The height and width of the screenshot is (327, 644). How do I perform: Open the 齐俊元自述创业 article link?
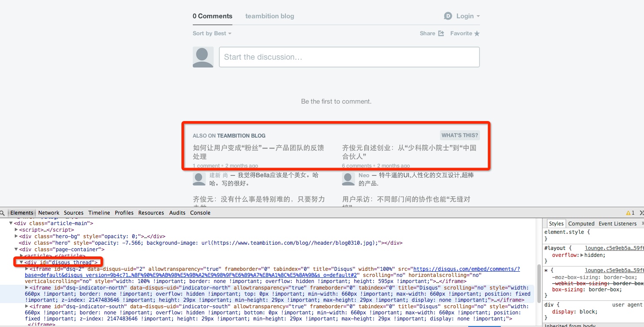coord(409,152)
